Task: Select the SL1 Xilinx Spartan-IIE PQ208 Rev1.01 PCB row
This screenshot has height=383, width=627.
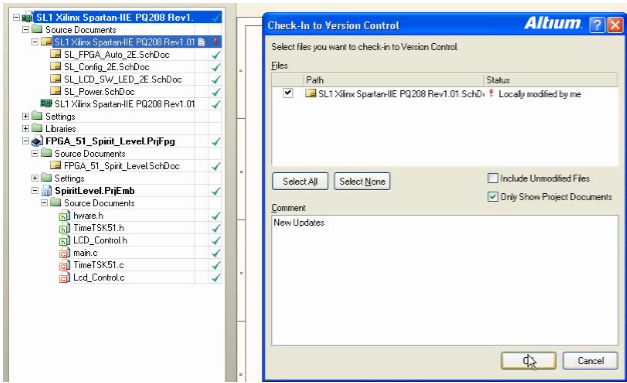Action: [124, 104]
